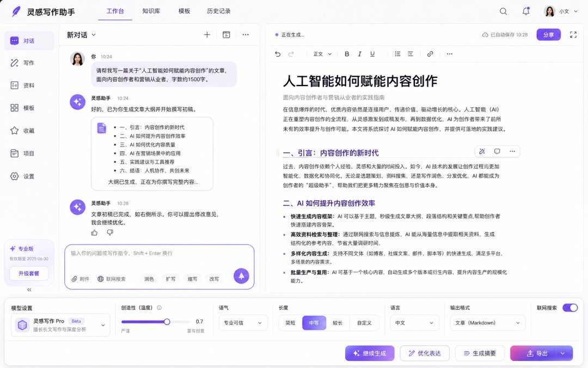Open 收藏 in the sidebar

[x=29, y=131]
